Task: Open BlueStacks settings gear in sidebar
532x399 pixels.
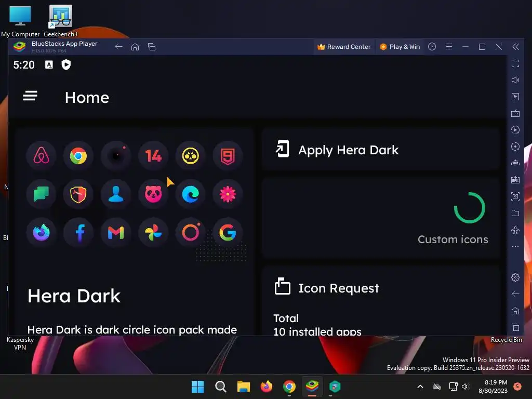Action: pos(515,277)
